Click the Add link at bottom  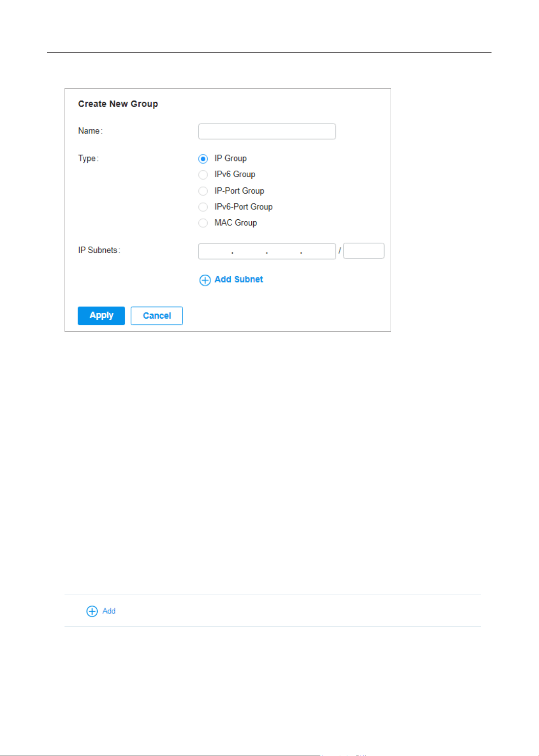[109, 611]
